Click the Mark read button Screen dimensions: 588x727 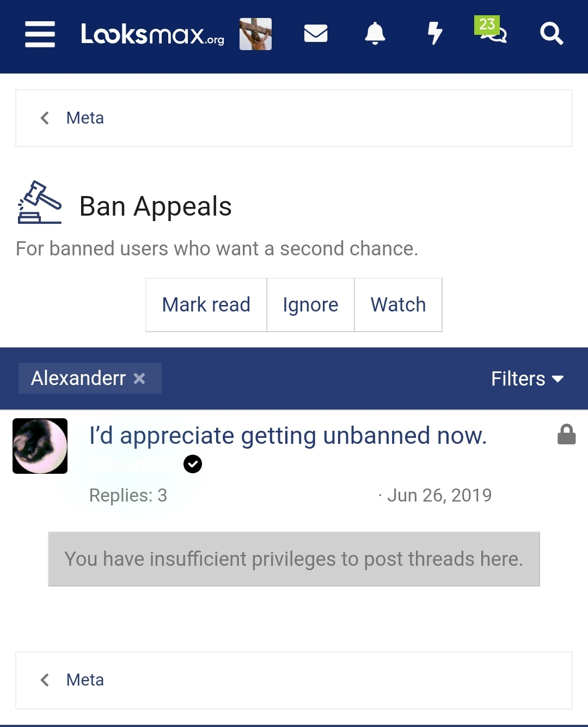pos(206,305)
